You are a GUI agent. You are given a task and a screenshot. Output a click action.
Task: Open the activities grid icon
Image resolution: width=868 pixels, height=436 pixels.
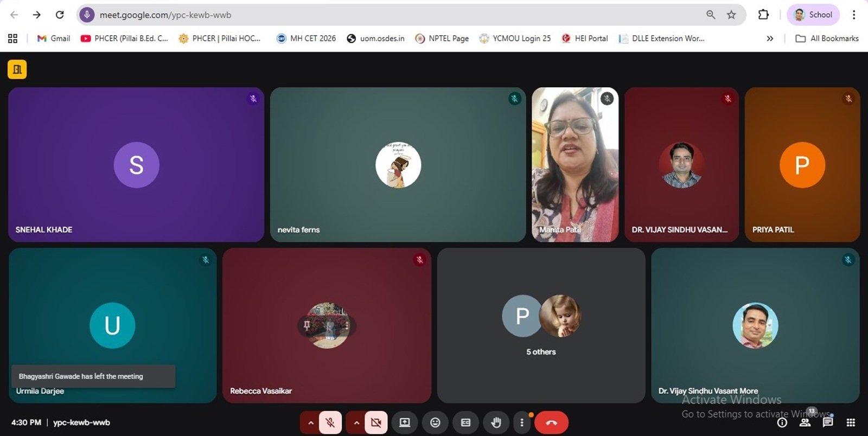point(851,422)
